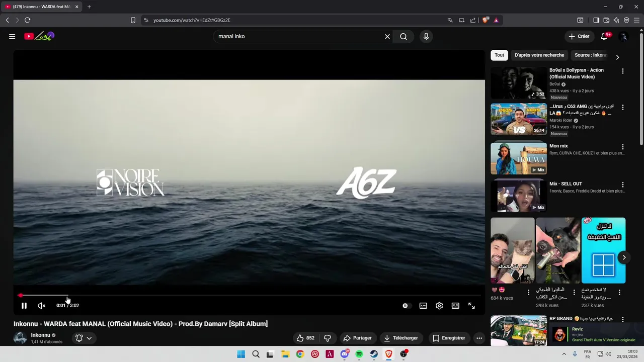
Task: Open the account avatar menu
Action: pyautogui.click(x=623, y=36)
